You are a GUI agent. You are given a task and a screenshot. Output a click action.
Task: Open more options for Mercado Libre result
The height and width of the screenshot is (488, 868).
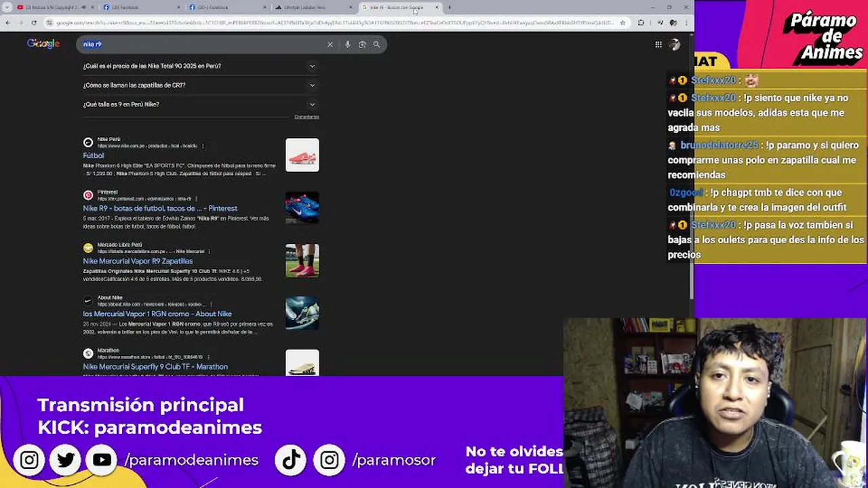tap(209, 251)
